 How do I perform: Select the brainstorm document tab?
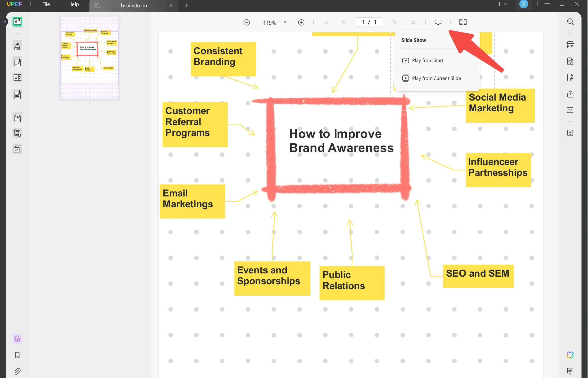(134, 5)
